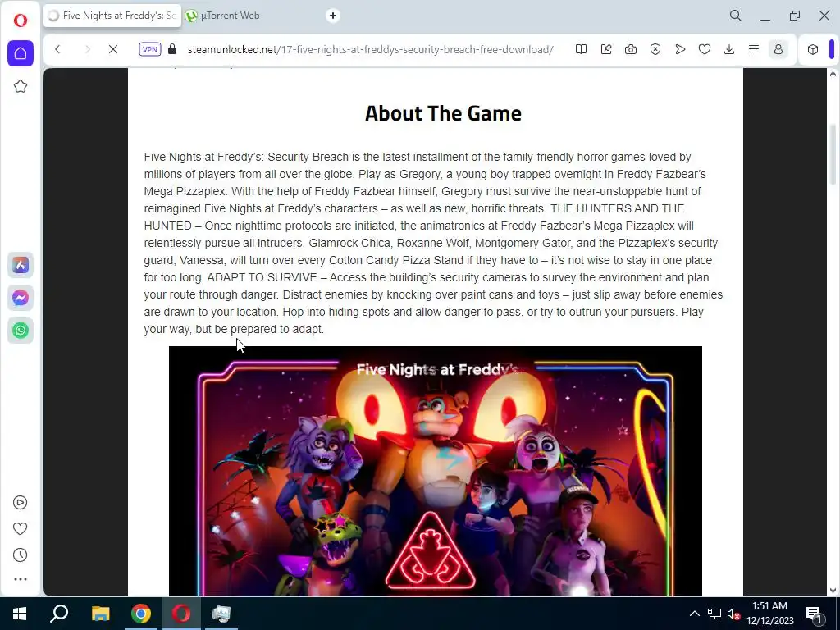Open the bookmarks star in sidebar
The width and height of the screenshot is (840, 630).
tap(21, 86)
